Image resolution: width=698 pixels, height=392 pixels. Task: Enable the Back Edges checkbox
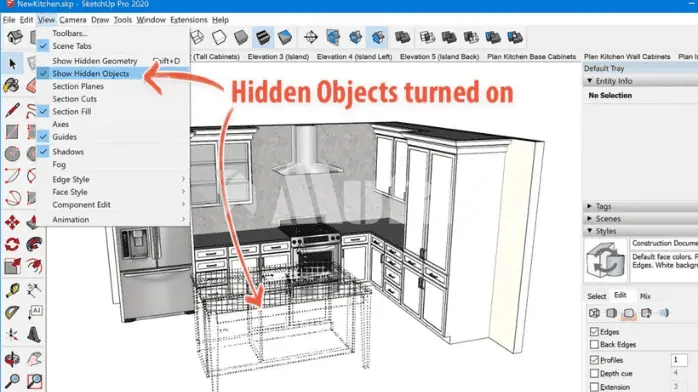[594, 344]
